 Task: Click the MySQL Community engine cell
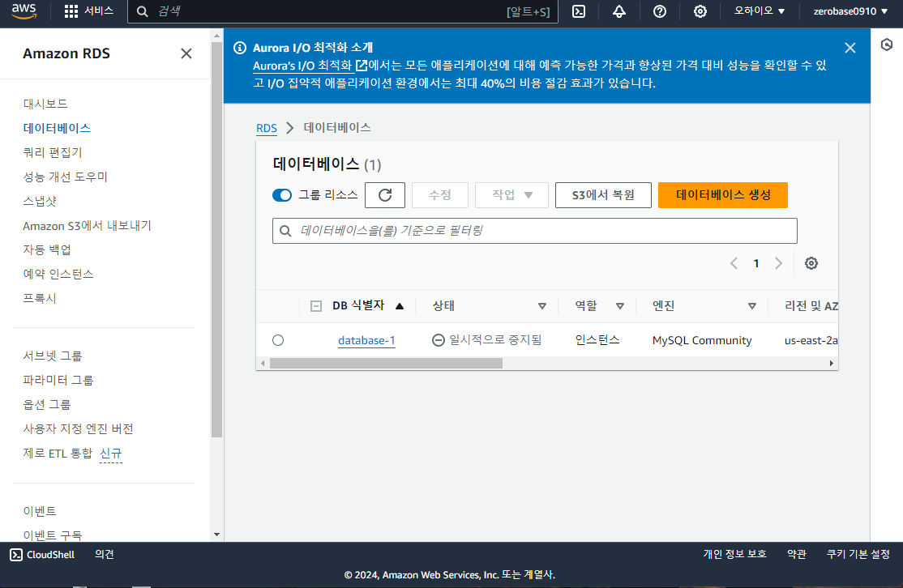(x=701, y=340)
